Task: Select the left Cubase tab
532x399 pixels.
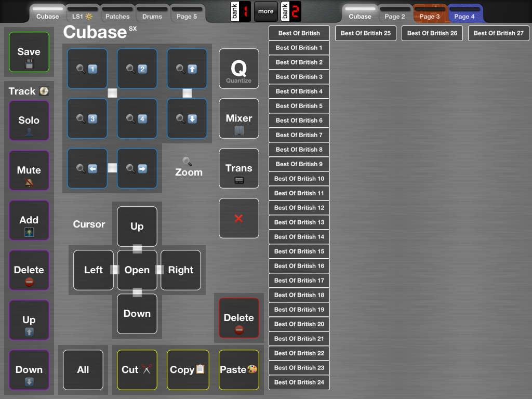Action: point(47,14)
